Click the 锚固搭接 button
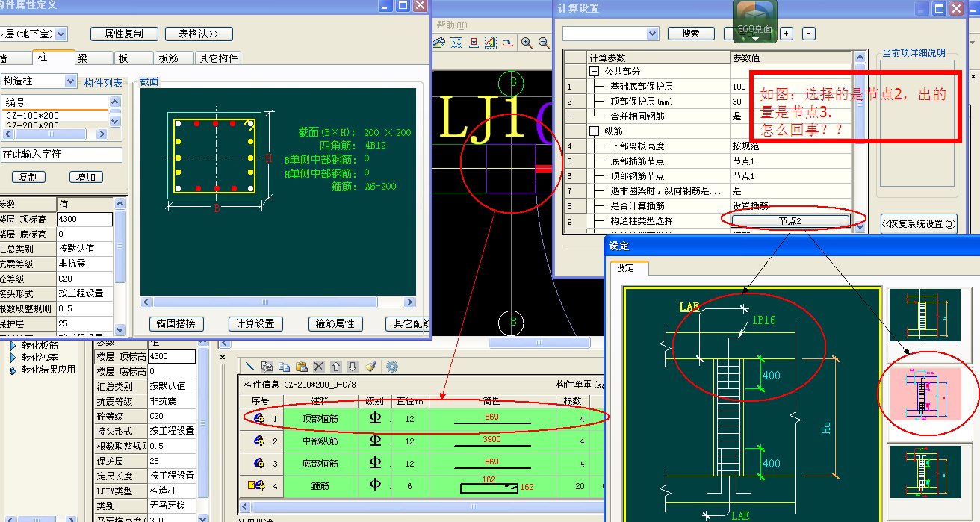 [176, 323]
